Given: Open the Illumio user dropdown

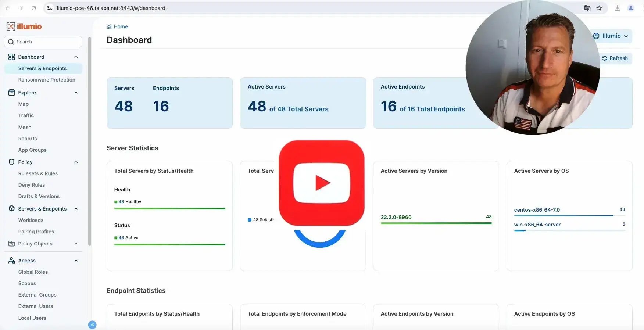Looking at the screenshot, I should [612, 36].
